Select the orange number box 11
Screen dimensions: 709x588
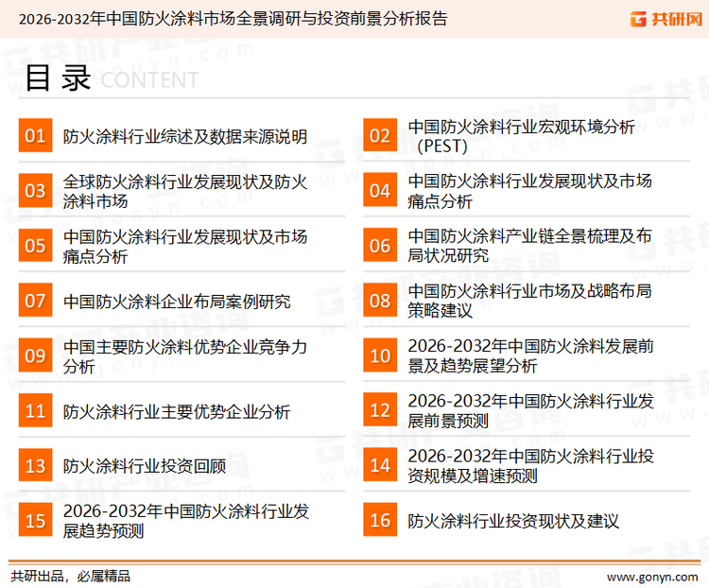click(x=35, y=410)
